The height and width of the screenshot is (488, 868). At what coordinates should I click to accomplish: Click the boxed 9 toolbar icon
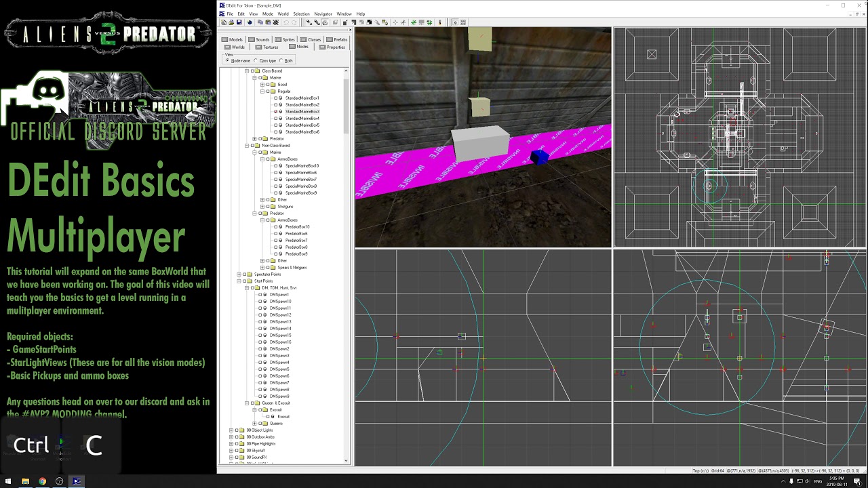(455, 22)
